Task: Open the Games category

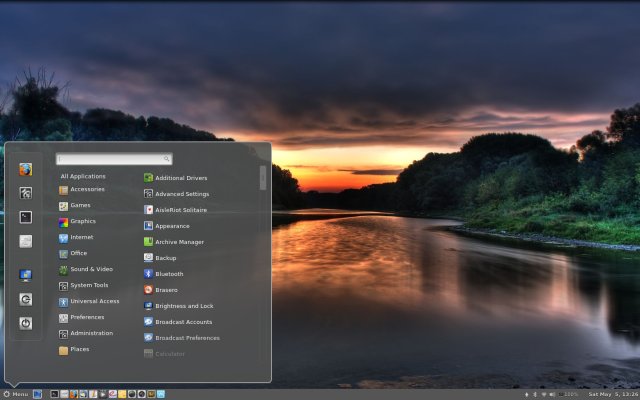Action: [75, 205]
